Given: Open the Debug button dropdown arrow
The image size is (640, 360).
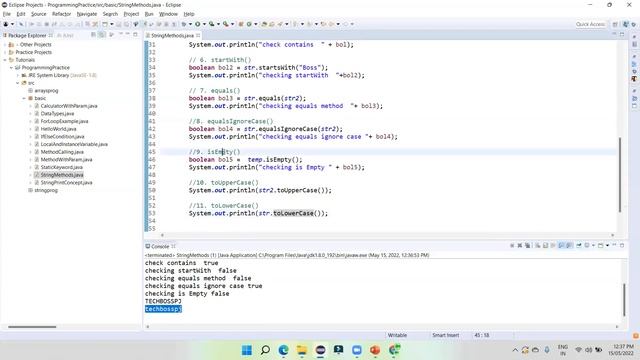Looking at the screenshot, I should click(190, 24).
